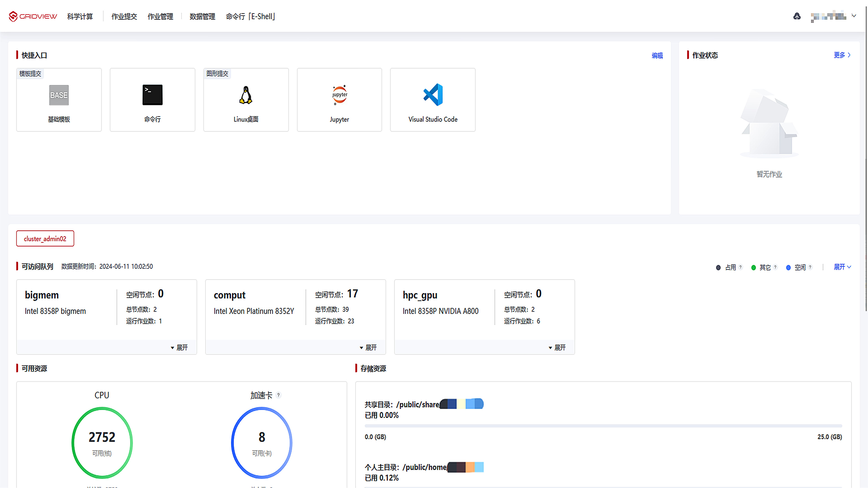Screen dimensions: 868x488
Task: Click the GridView logo
Action: point(33,16)
